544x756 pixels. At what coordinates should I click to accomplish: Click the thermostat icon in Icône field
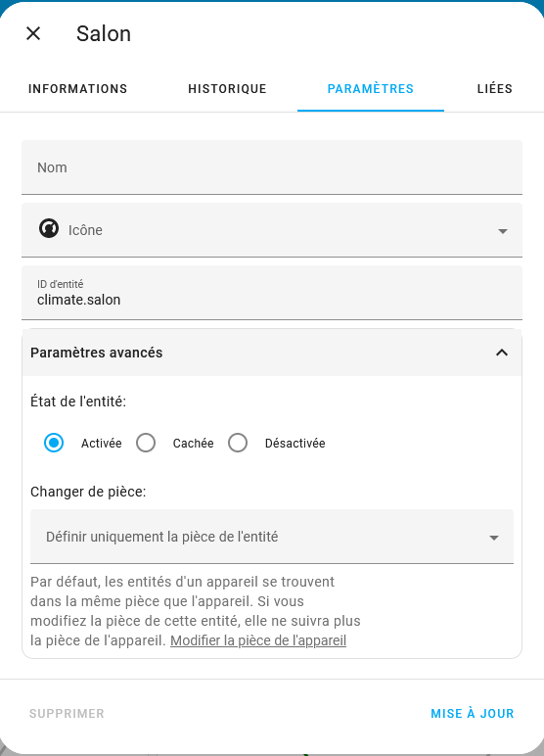pos(49,228)
